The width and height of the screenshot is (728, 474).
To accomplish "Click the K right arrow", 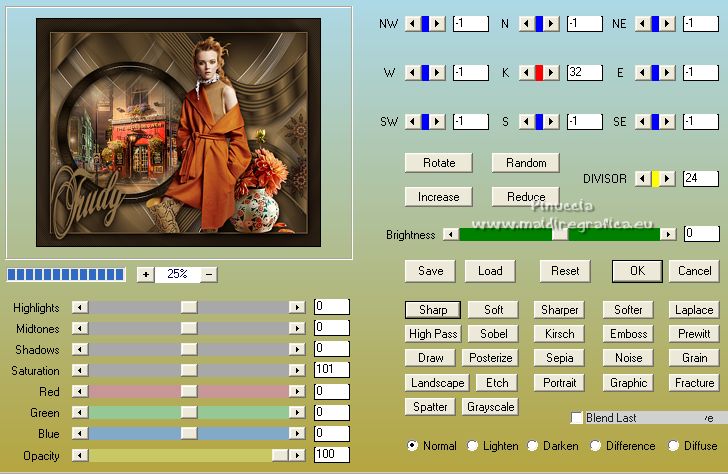I will coord(552,72).
